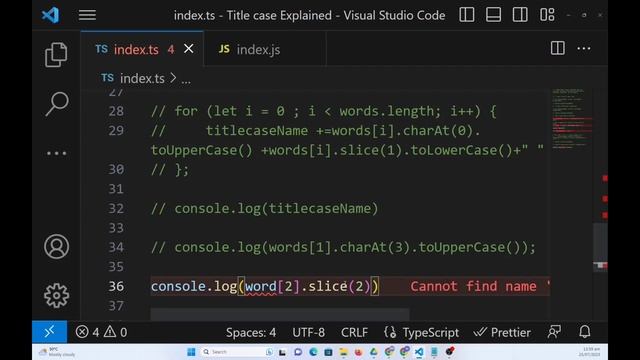
Task: Open the Manage gear menu
Action: (x=56, y=296)
